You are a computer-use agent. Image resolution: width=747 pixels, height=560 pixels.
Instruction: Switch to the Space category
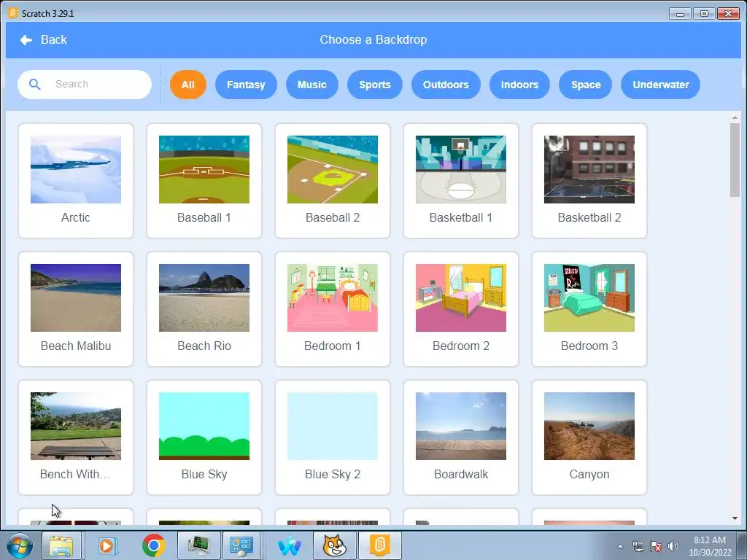point(586,85)
